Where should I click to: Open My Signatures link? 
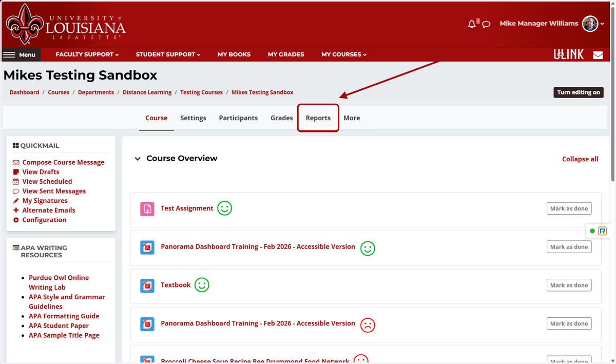(45, 201)
